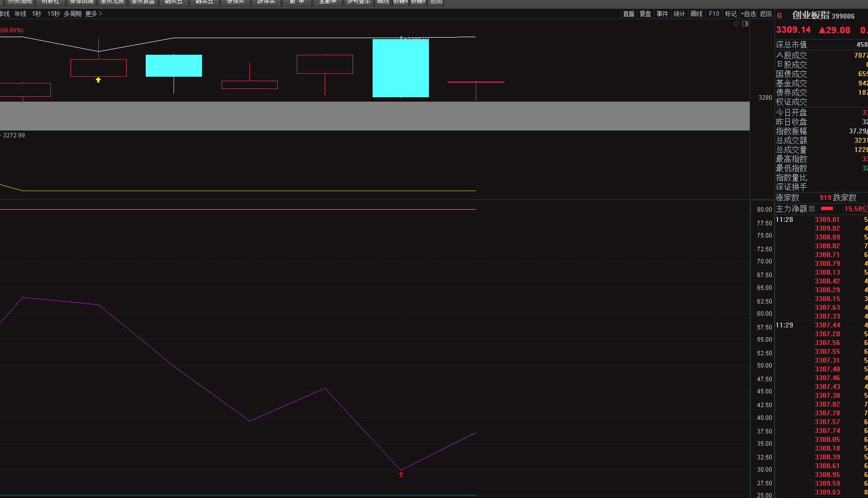Click the current price 3309.14
Image resolution: width=868 pixels, height=498 pixels.
coord(793,30)
